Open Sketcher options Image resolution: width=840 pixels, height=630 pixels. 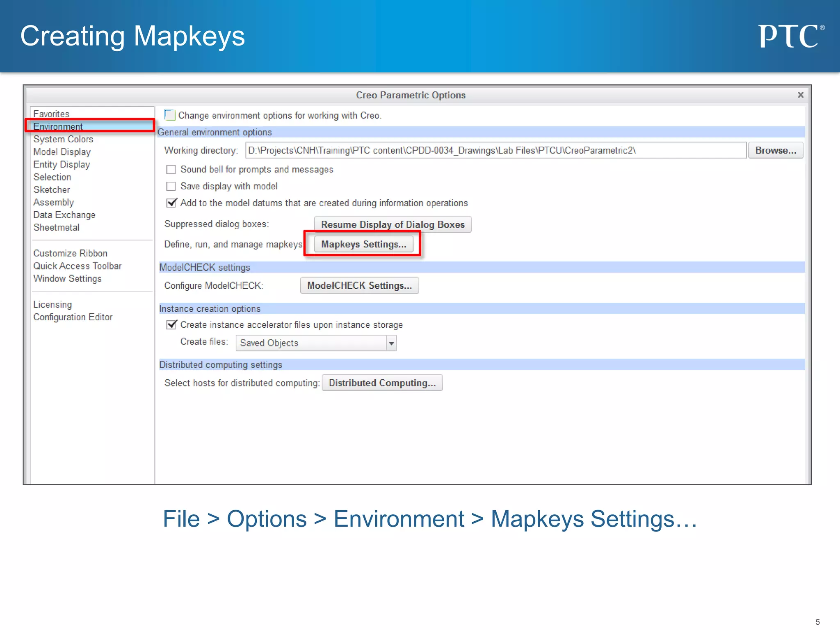[52, 189]
